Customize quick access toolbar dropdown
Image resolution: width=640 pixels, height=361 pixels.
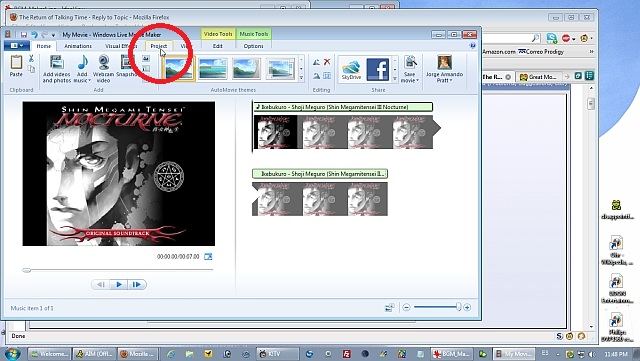coord(53,35)
